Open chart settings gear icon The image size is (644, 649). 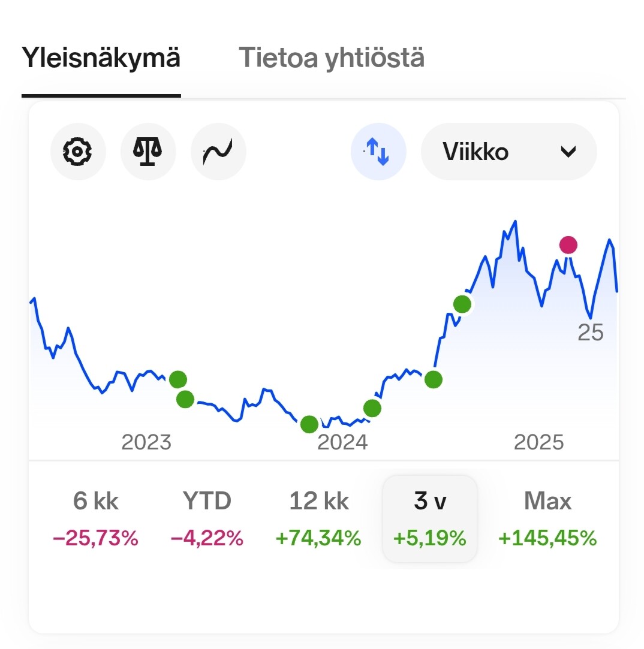[x=78, y=152]
